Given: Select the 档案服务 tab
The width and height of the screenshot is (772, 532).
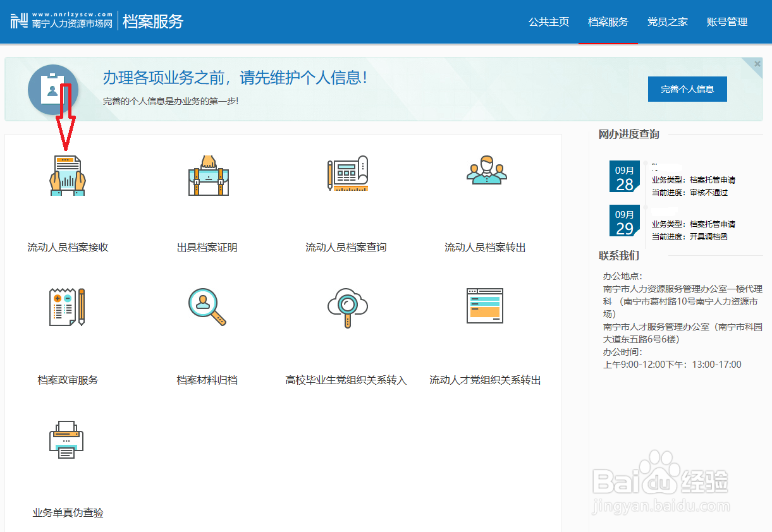Looking at the screenshot, I should pyautogui.click(x=608, y=21).
